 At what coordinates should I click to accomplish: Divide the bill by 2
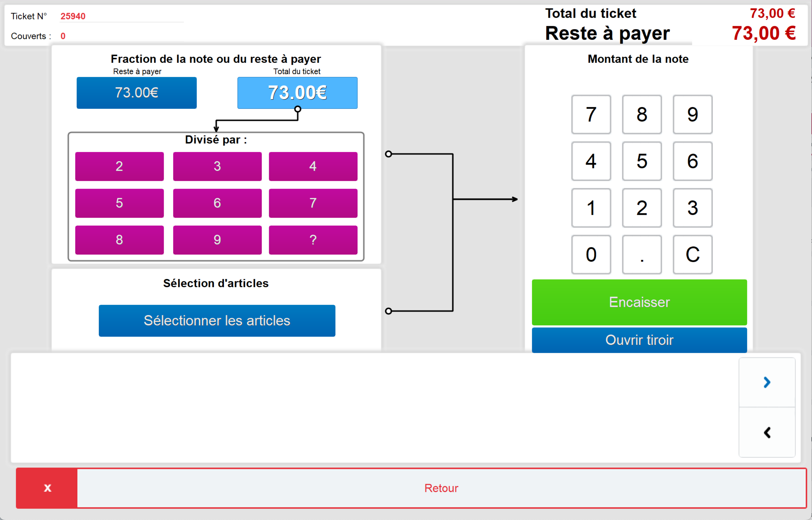(x=119, y=166)
